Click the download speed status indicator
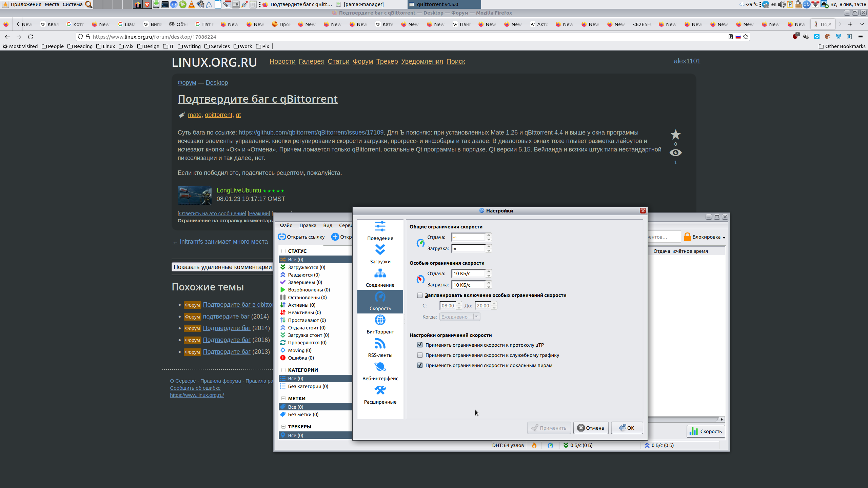This screenshot has height=488, width=868. click(578, 445)
